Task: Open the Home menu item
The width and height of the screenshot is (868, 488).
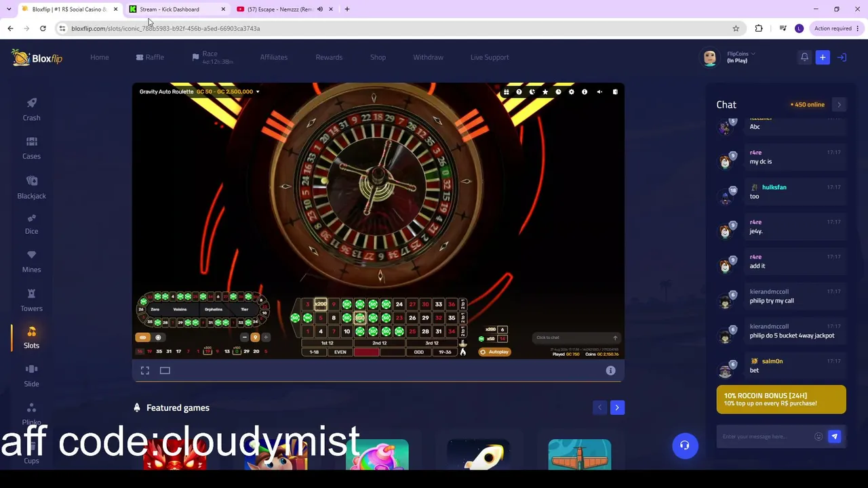Action: tap(100, 58)
